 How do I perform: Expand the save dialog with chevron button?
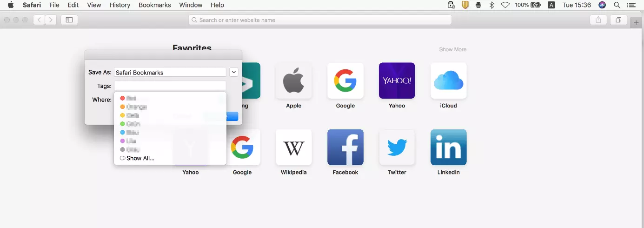pos(234,72)
